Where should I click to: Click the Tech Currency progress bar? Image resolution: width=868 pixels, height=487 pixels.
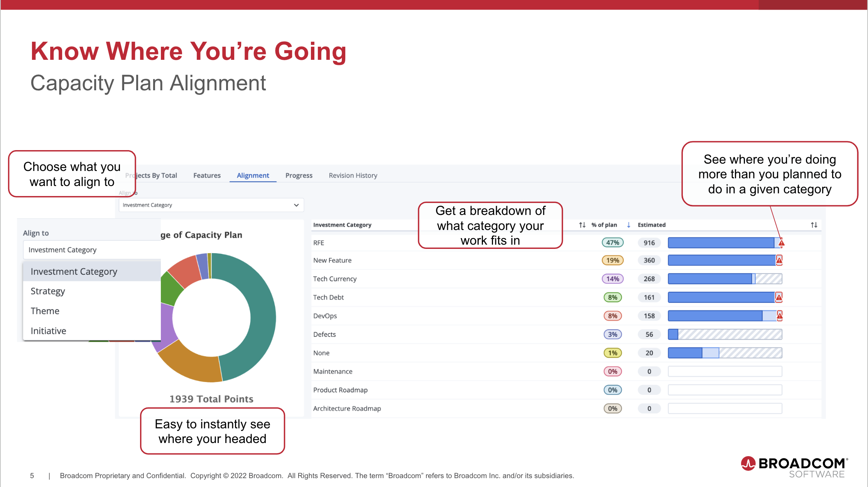(725, 279)
